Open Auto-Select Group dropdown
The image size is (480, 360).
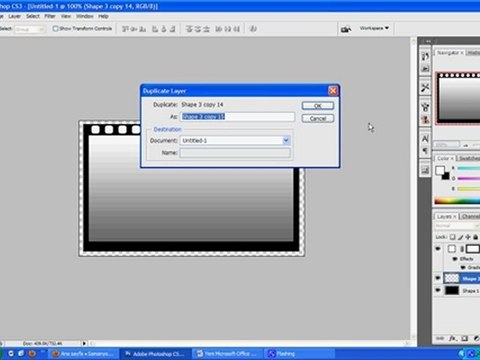pyautogui.click(x=30, y=29)
